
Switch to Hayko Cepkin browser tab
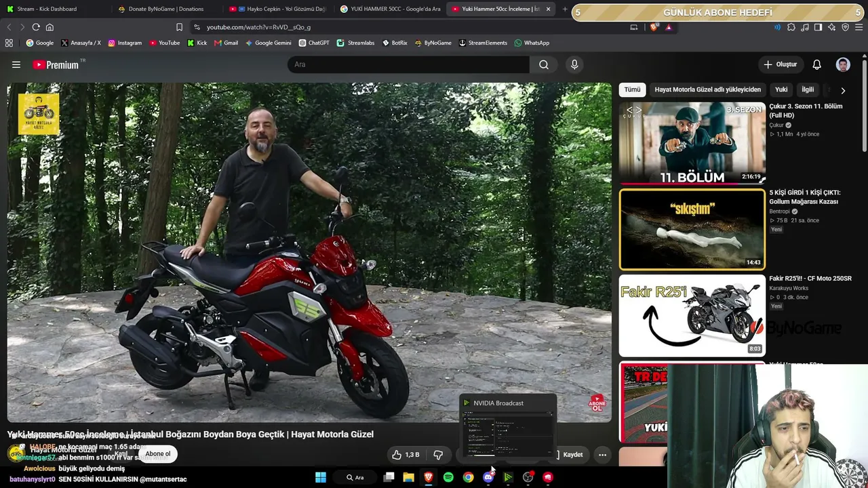click(x=277, y=9)
